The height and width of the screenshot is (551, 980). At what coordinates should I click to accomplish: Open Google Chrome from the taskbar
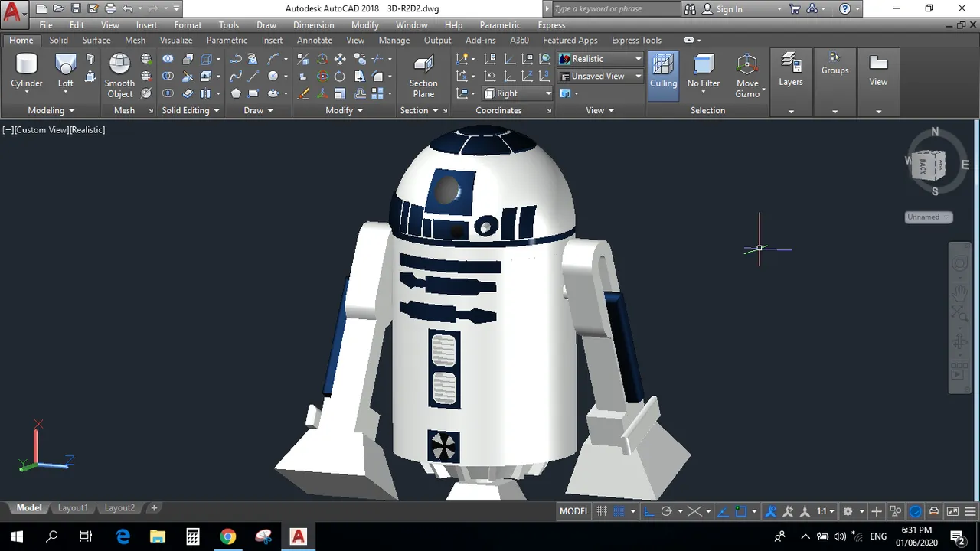click(x=228, y=536)
